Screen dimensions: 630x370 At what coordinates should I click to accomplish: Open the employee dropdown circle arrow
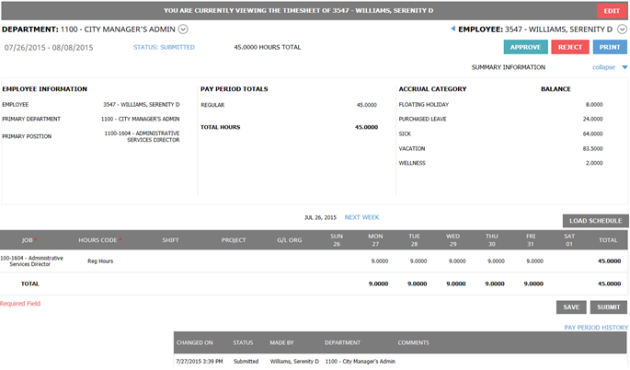[622, 29]
